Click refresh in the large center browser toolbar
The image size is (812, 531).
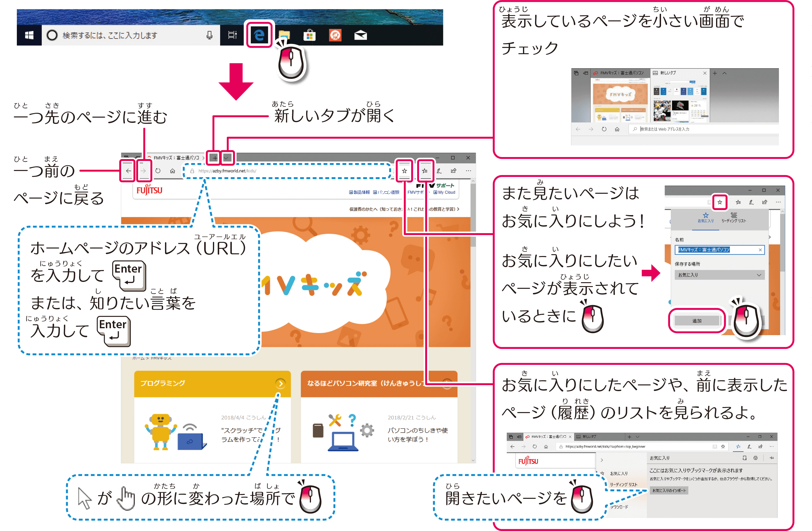click(x=158, y=171)
